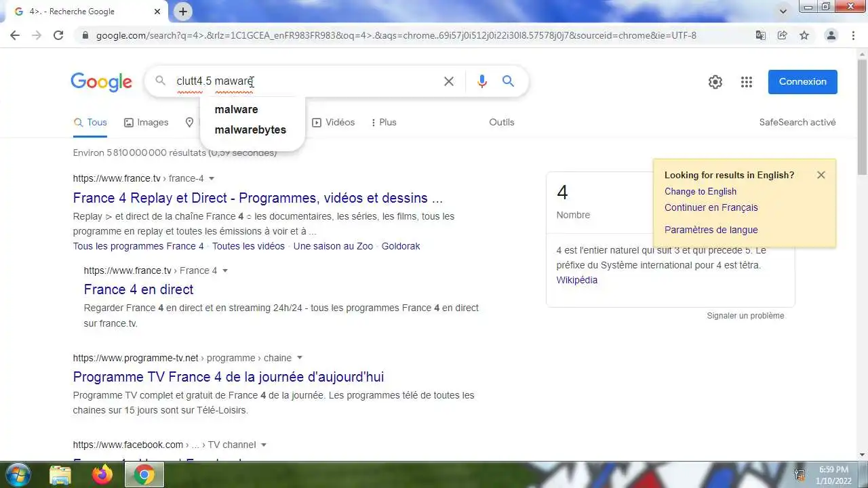
Task: Switch to the Images tab
Action: 146,122
